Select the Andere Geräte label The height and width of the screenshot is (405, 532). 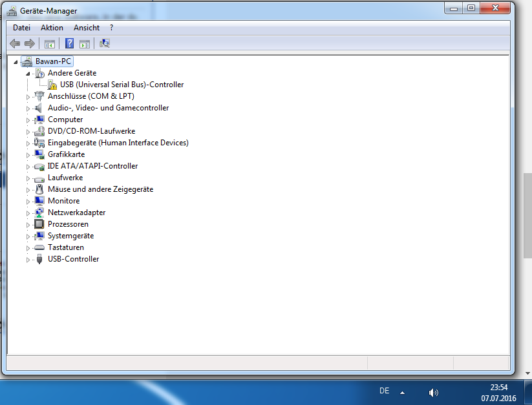(72, 73)
